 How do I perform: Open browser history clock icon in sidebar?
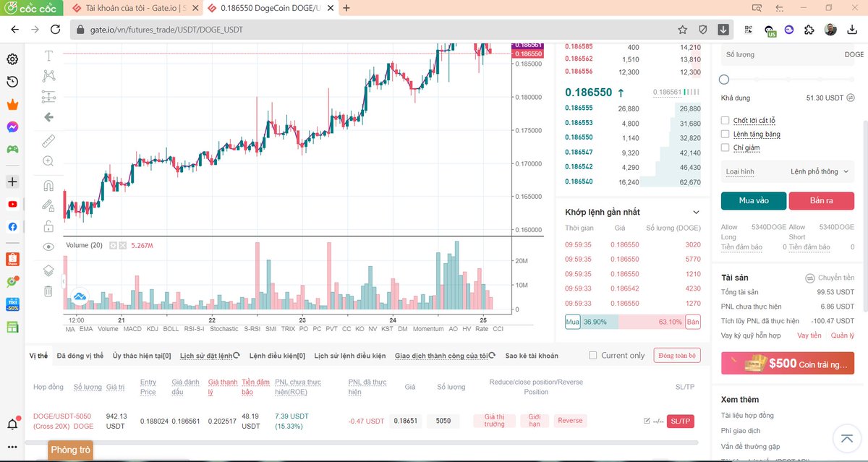click(12, 82)
